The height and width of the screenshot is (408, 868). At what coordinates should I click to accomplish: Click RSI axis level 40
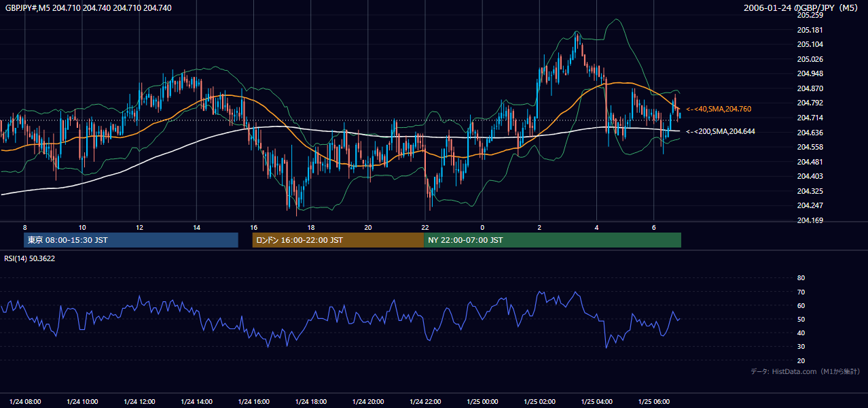[x=801, y=333]
